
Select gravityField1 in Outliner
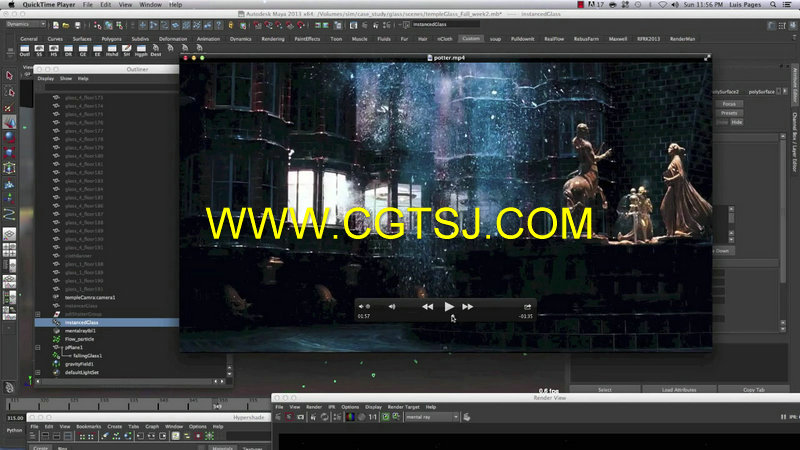(x=79, y=364)
